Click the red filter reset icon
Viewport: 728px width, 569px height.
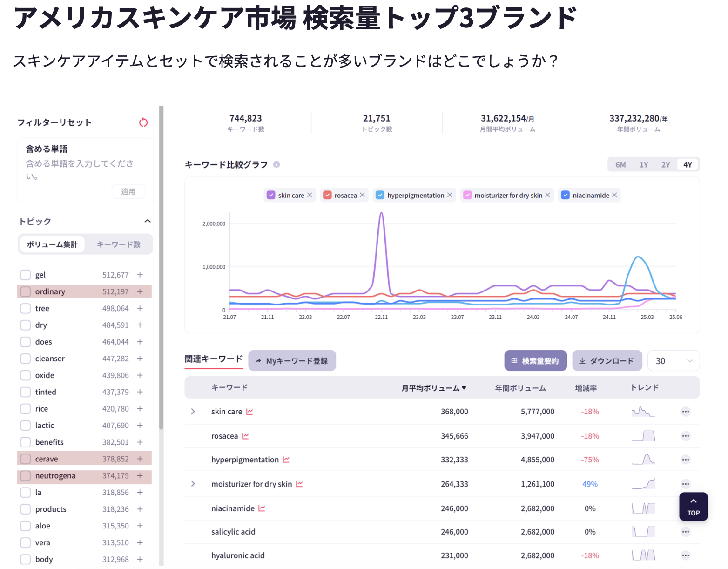(143, 122)
